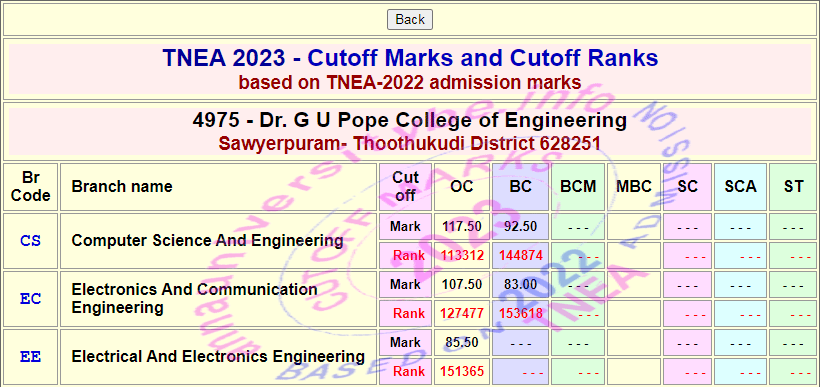Click the college name heading 4975
Screen dimensions: 821x387
409,120
